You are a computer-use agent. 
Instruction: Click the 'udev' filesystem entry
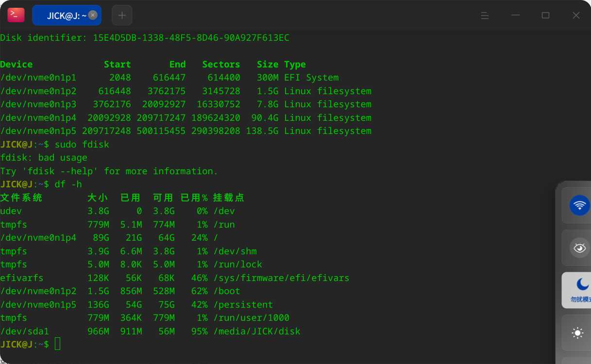tap(11, 211)
